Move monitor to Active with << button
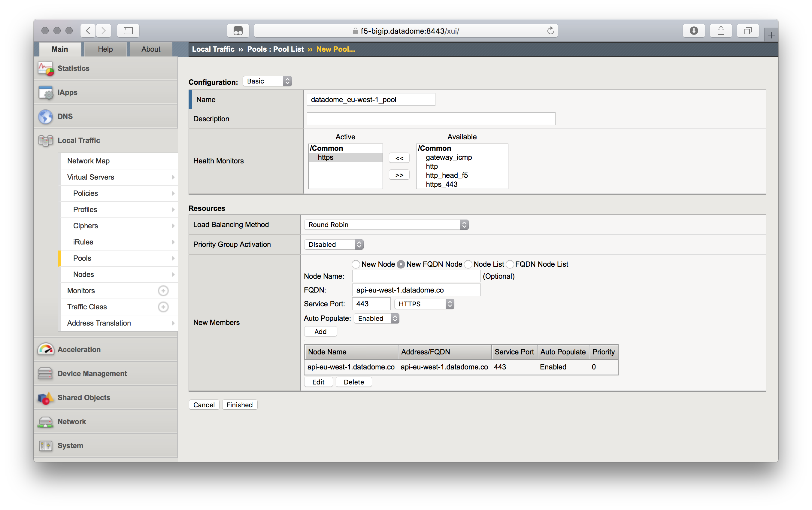 (399, 158)
